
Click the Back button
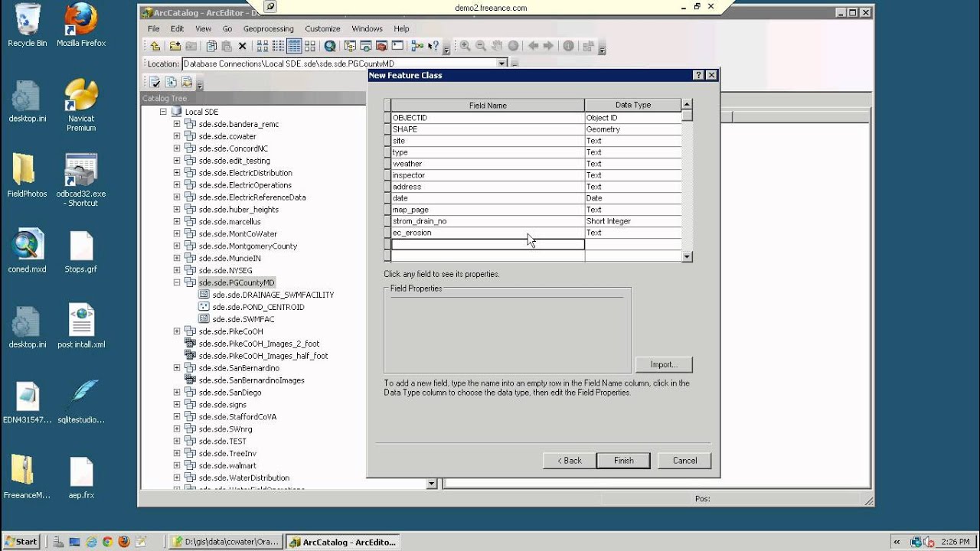(x=570, y=461)
